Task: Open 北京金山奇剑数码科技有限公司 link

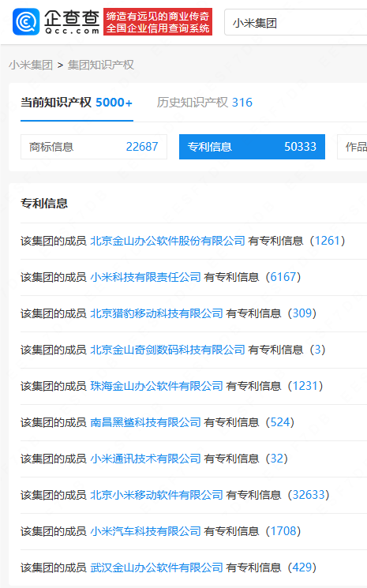Action: pos(167,350)
